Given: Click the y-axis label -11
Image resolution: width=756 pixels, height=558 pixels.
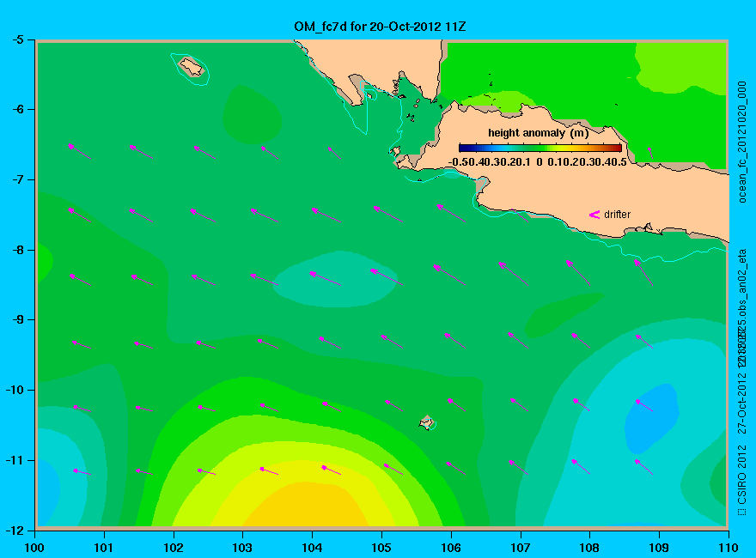Looking at the screenshot, I should (x=15, y=459).
